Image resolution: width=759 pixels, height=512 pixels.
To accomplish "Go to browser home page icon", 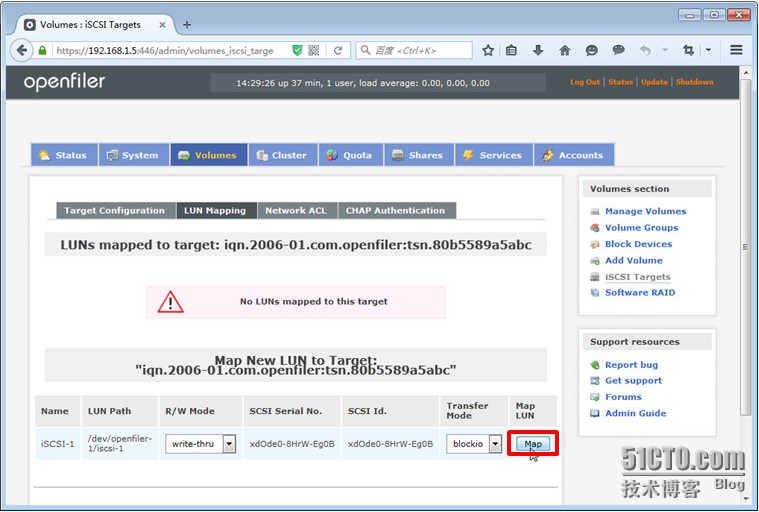I will click(564, 50).
